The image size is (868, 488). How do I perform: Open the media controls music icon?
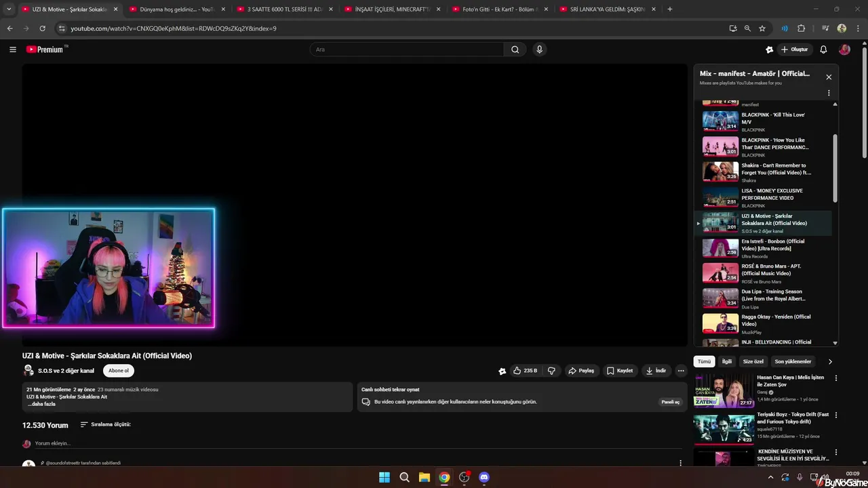(x=825, y=28)
